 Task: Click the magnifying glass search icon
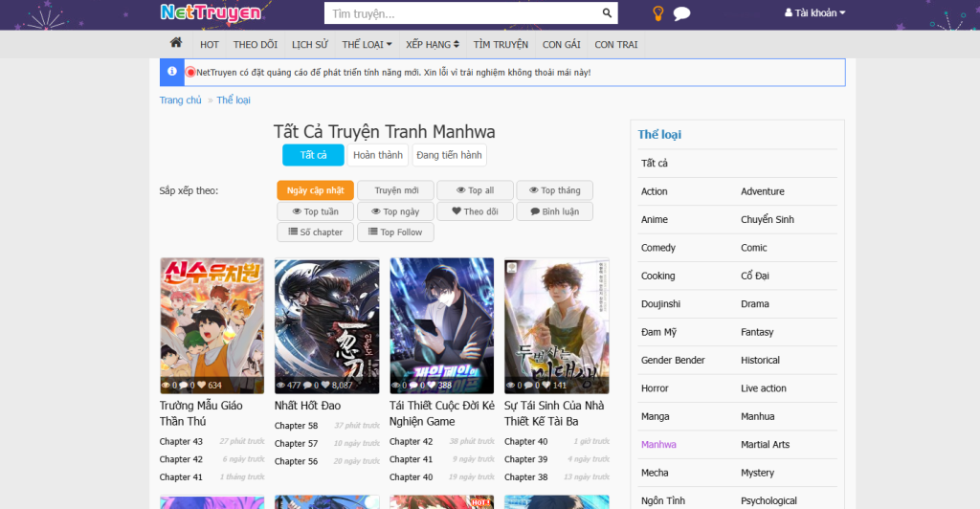click(x=607, y=13)
